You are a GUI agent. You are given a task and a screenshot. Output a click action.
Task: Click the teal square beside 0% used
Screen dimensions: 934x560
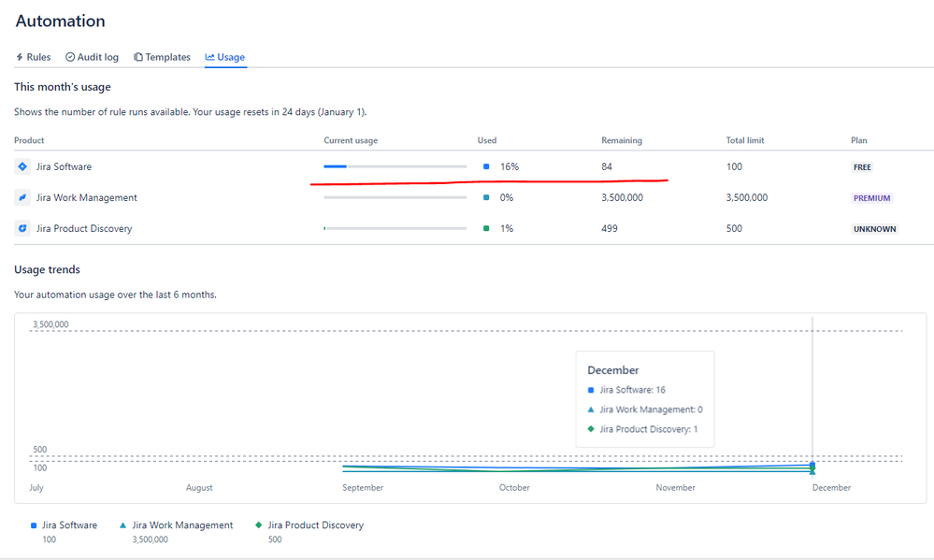point(486,198)
